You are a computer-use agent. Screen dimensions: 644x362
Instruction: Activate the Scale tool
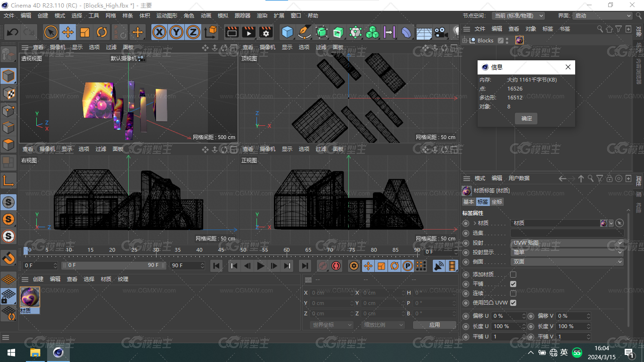[85, 32]
